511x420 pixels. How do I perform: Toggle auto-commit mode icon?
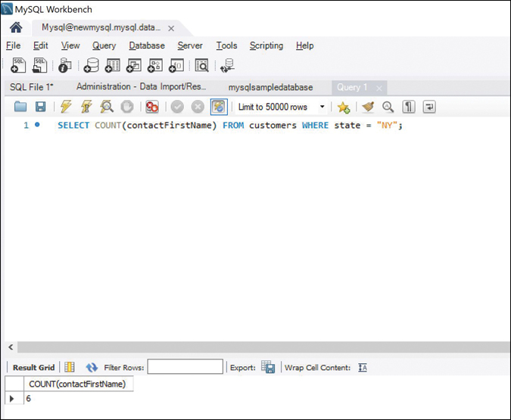[219, 107]
